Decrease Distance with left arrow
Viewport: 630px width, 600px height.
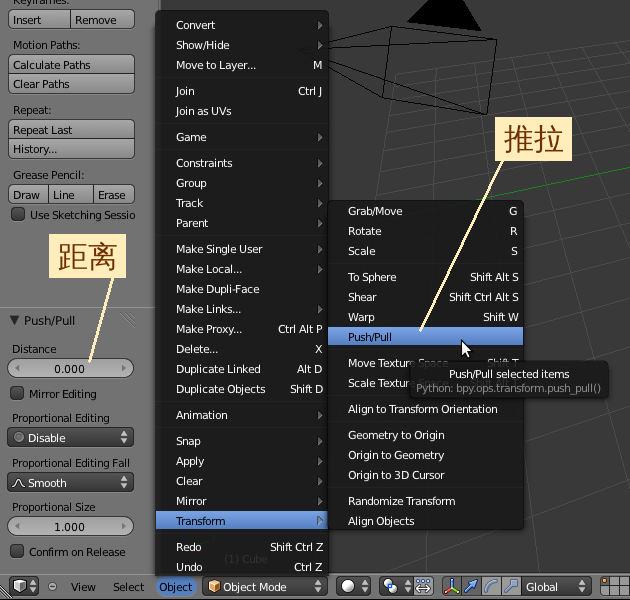coord(17,368)
